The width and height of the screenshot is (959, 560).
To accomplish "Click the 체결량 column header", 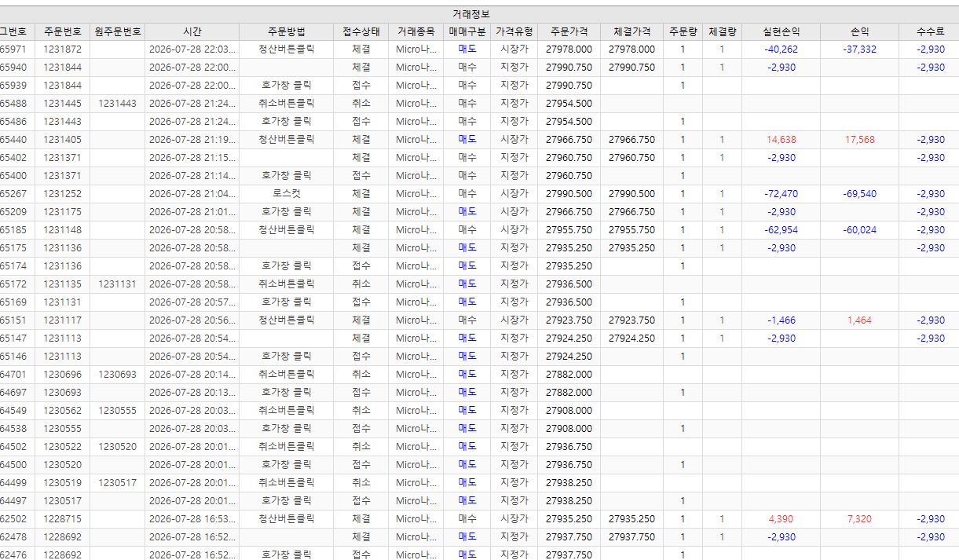I will pos(722,31).
